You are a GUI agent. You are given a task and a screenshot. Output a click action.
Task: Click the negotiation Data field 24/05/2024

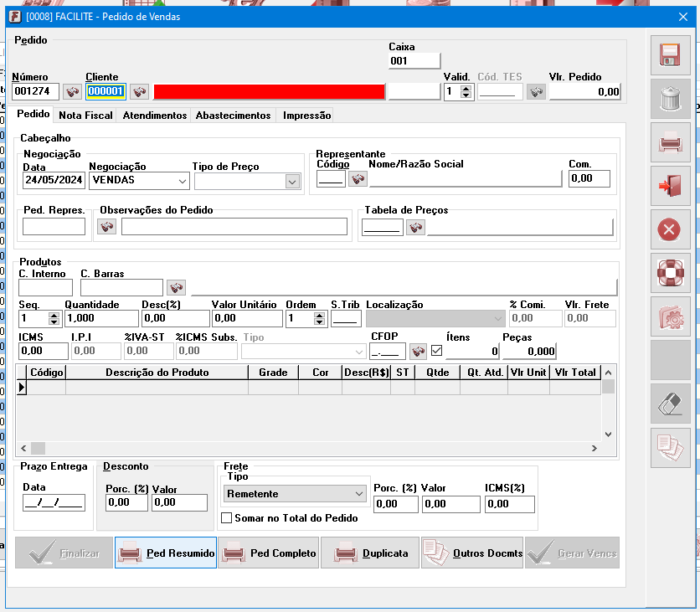click(x=54, y=180)
